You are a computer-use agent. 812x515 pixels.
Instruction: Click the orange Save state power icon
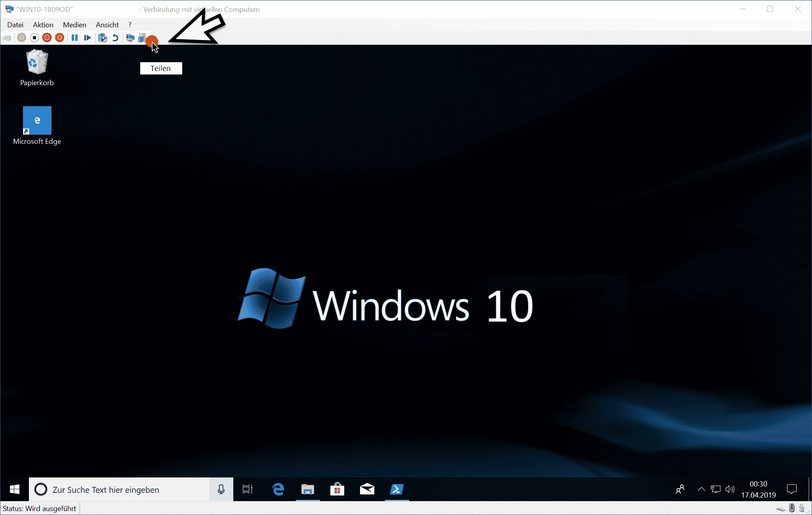pos(59,38)
